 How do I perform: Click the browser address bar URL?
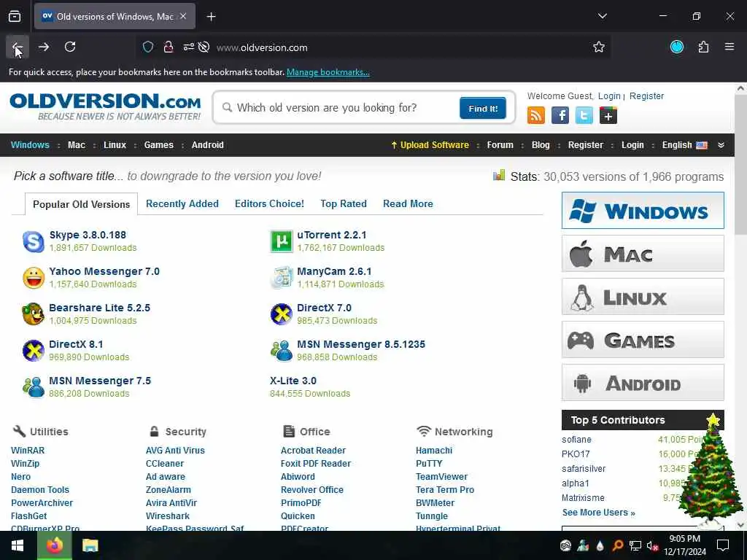(x=262, y=47)
